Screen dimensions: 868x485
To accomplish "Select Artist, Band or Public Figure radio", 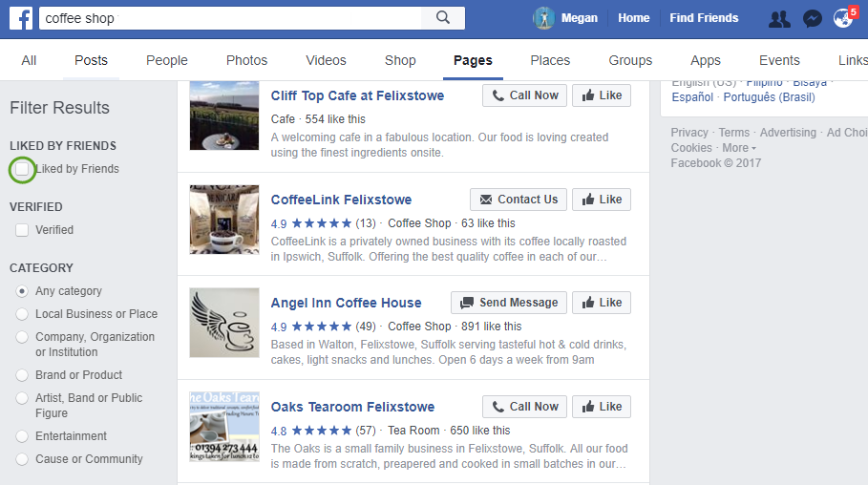I will point(22,398).
